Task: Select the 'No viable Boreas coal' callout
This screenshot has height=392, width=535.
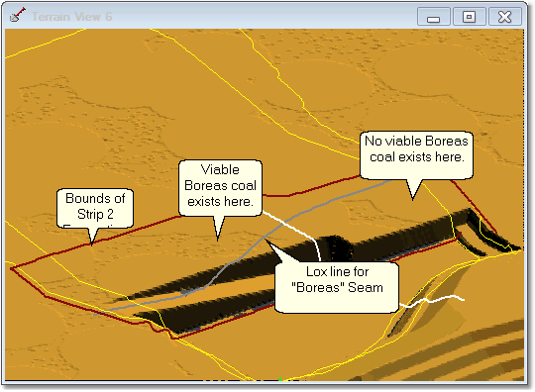Action: [x=416, y=155]
